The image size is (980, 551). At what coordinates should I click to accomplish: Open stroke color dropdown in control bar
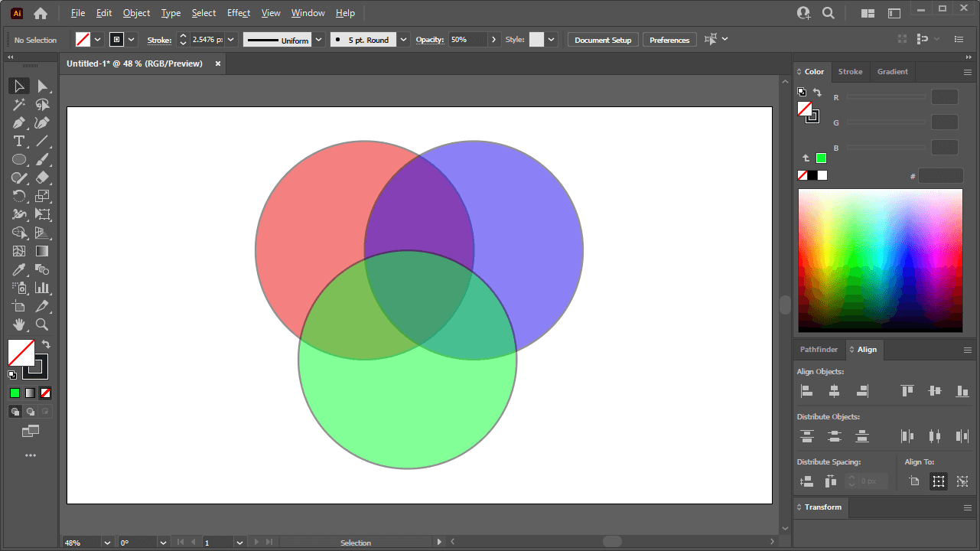[132, 40]
